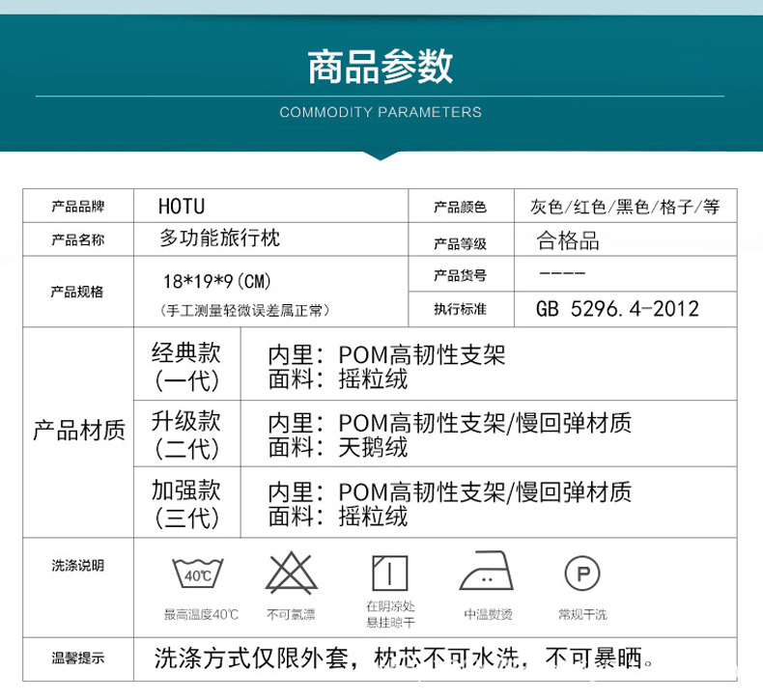Image resolution: width=763 pixels, height=700 pixels.
Task: Click the HOTU brand value
Action: (x=182, y=207)
